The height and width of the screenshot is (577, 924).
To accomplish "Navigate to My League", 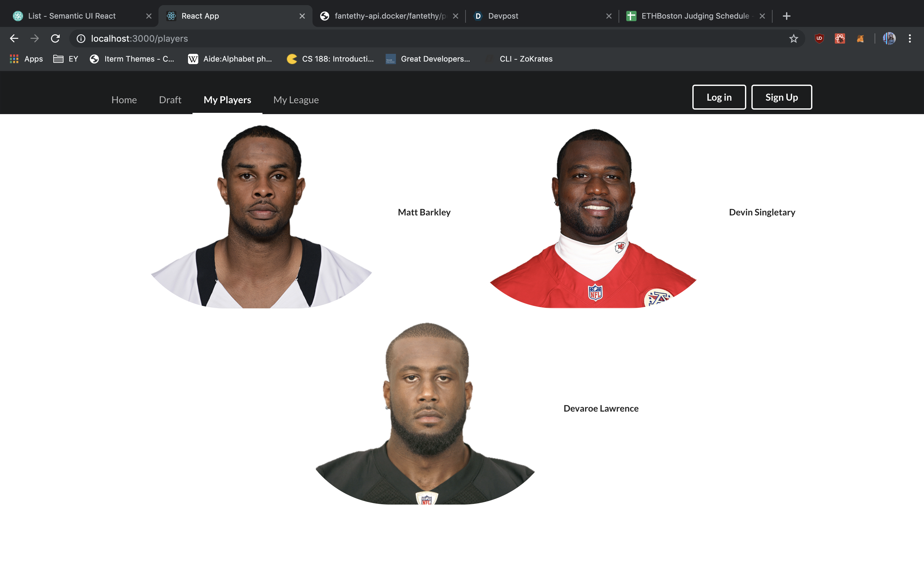I will coord(296,100).
